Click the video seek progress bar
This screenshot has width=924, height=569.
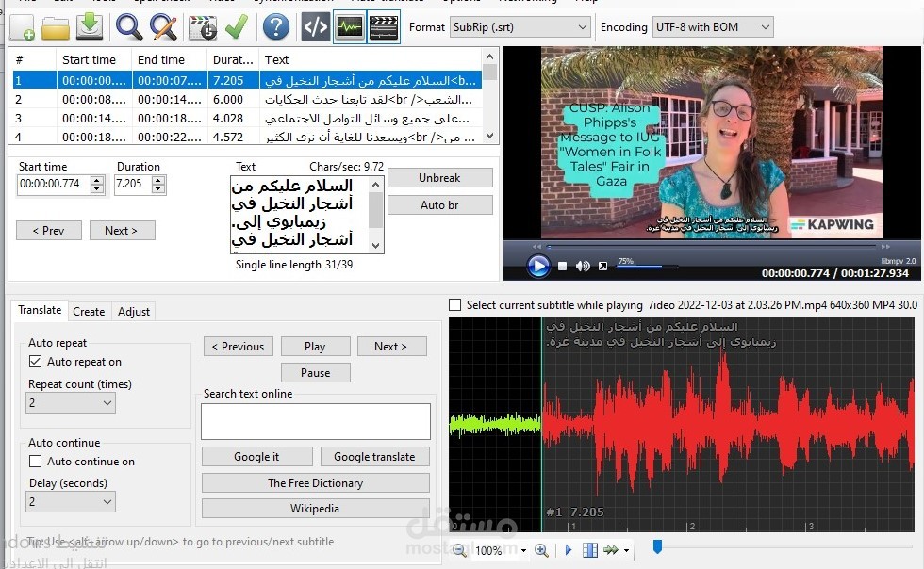[711, 247]
